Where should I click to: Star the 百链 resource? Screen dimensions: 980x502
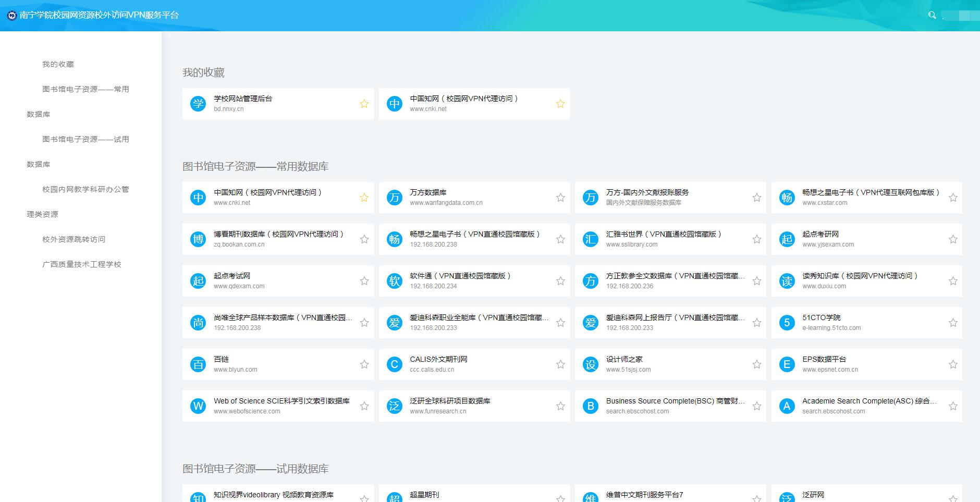pos(364,364)
